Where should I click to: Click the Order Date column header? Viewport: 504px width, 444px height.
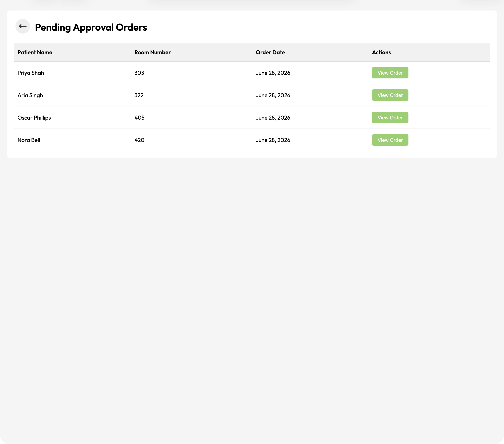(x=270, y=52)
